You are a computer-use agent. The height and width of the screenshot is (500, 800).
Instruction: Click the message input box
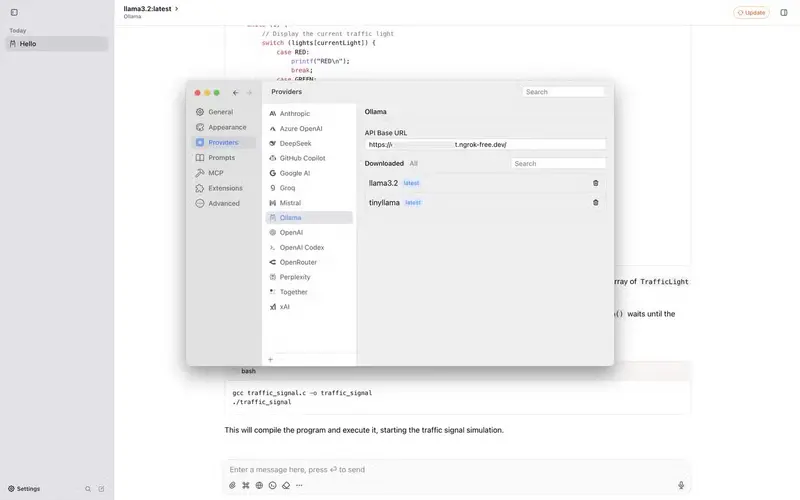pos(457,469)
